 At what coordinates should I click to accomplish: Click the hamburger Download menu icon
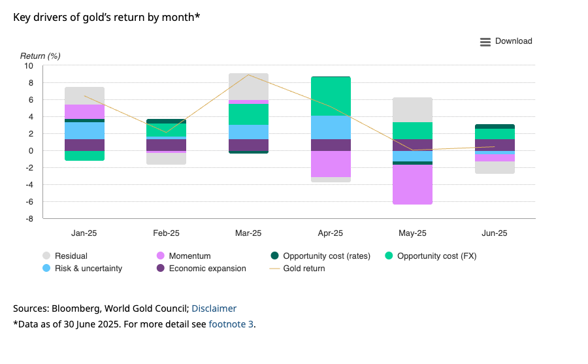(485, 42)
